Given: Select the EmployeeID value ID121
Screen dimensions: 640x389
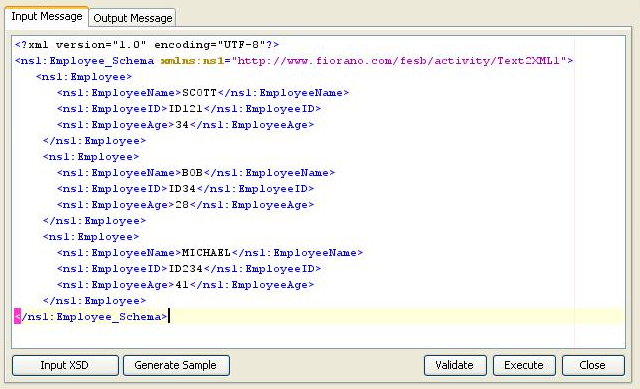Looking at the screenshot, I should [x=185, y=109].
